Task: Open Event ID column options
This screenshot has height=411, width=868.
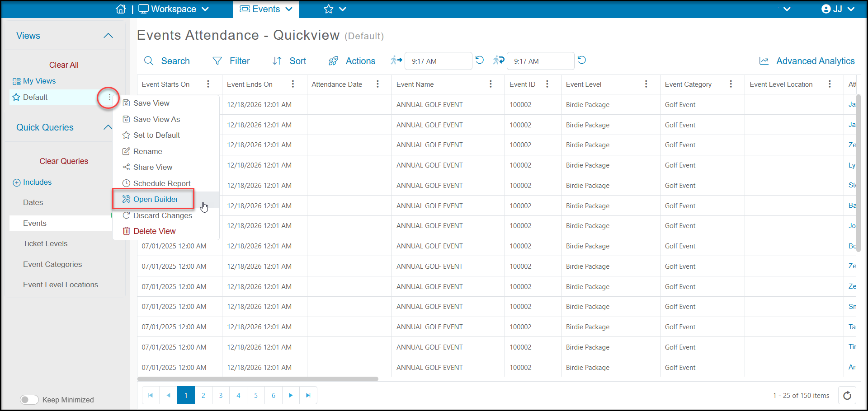Action: [x=547, y=84]
